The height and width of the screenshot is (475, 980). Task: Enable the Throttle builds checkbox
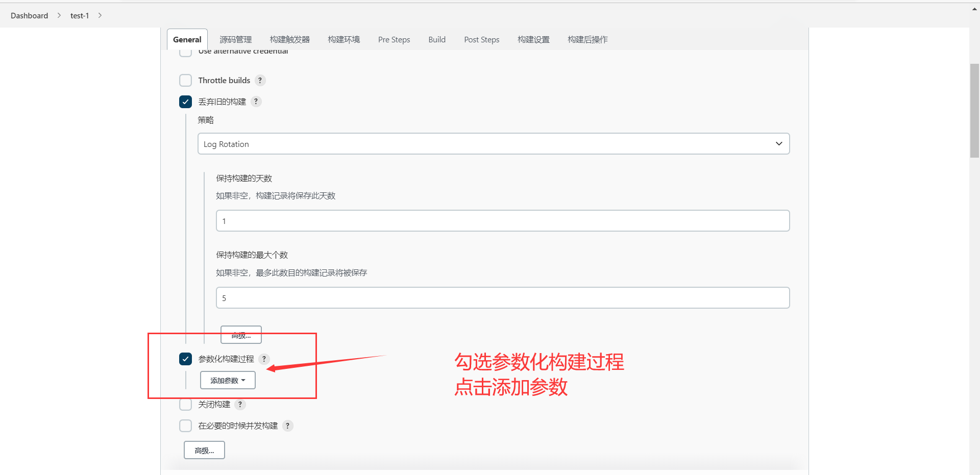[x=186, y=81]
